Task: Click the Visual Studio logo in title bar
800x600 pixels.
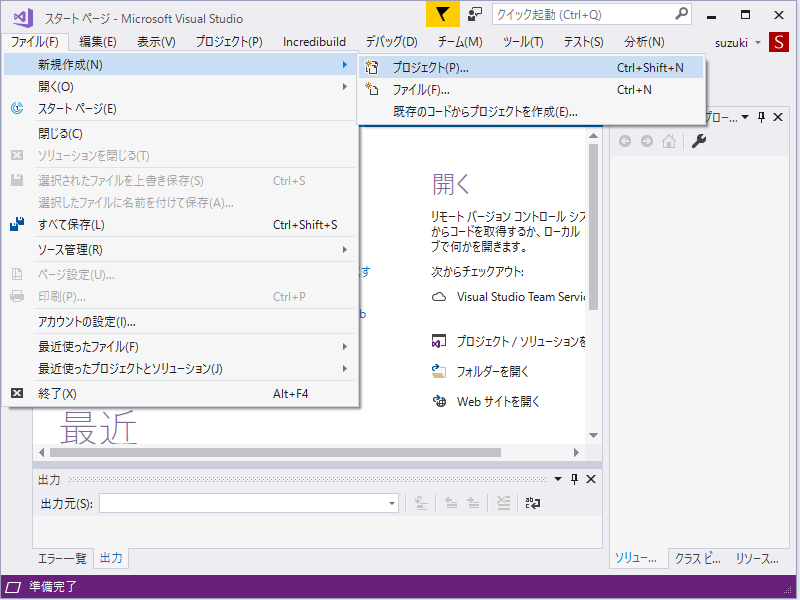Action: (23, 17)
